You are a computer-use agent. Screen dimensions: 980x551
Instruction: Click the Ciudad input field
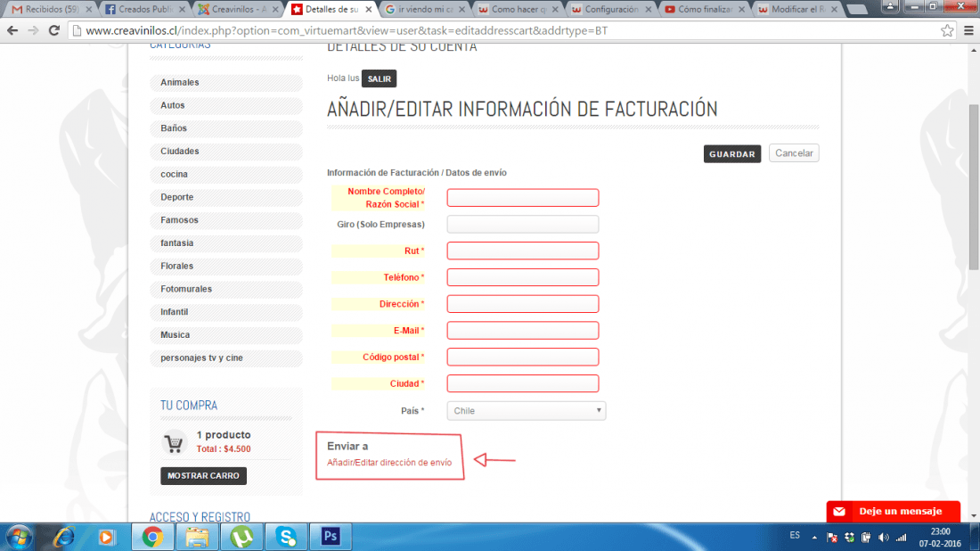click(x=522, y=383)
